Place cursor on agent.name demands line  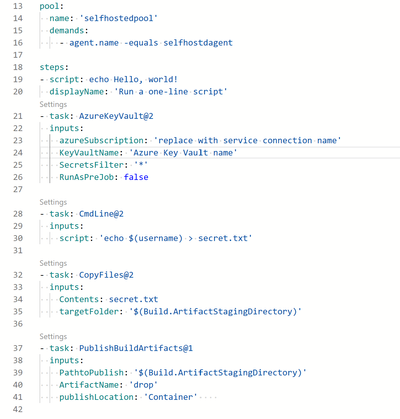(x=146, y=43)
